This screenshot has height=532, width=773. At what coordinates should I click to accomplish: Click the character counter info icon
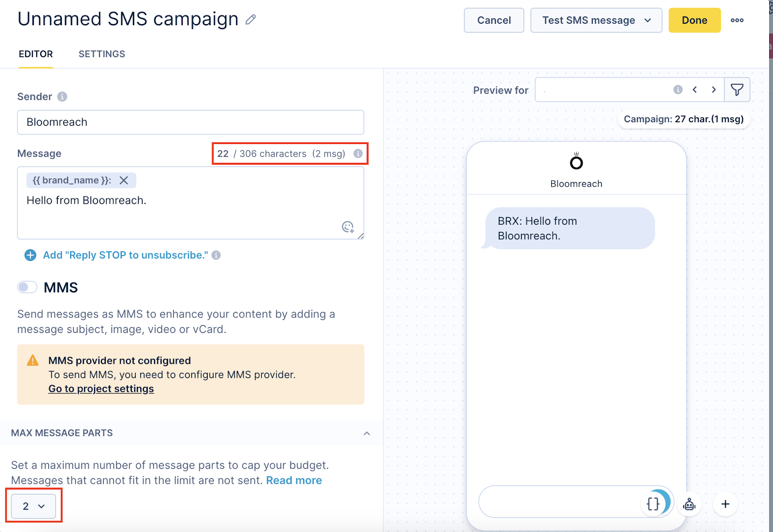click(358, 153)
